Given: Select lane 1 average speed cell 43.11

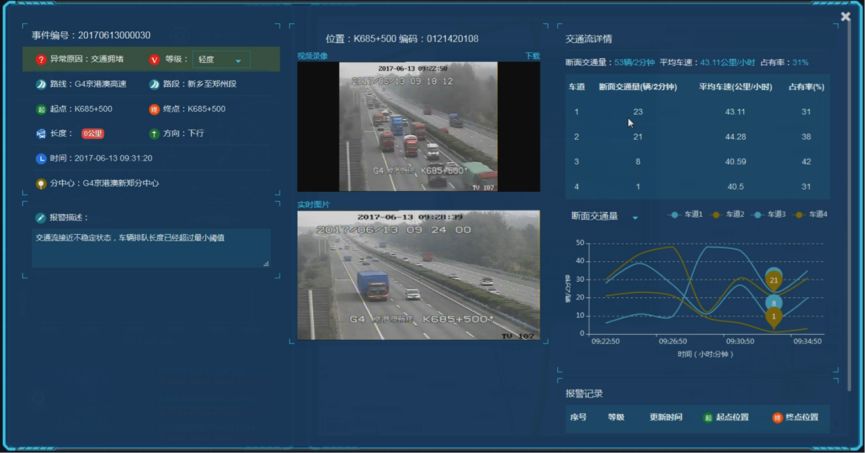Looking at the screenshot, I should pyautogui.click(x=735, y=112).
